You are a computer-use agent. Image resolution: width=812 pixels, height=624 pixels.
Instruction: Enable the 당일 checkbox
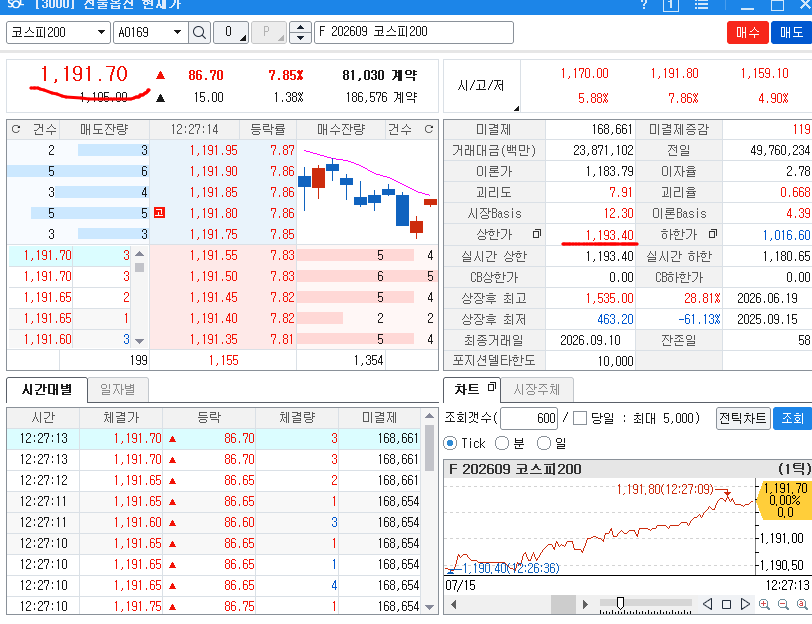tap(580, 418)
